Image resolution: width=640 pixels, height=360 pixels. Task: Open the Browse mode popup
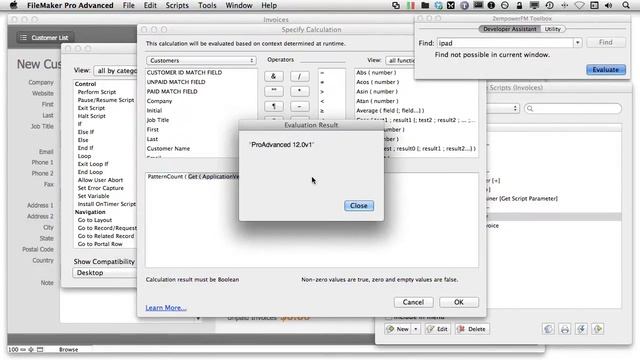[68, 350]
